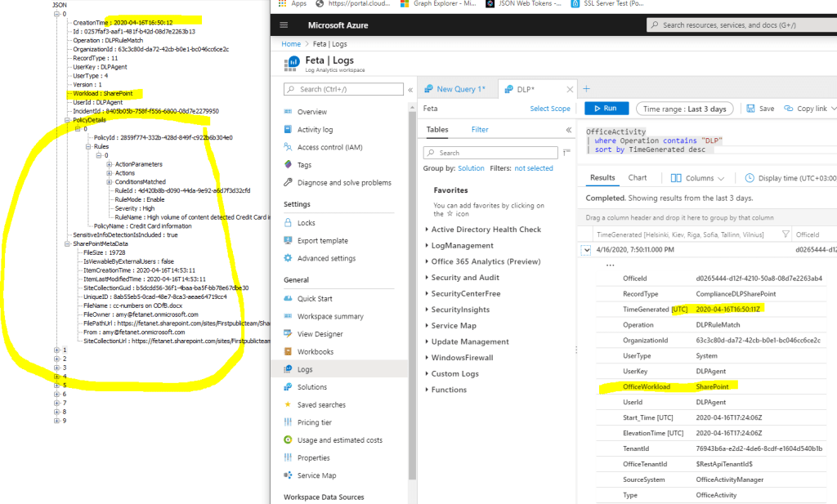The width and height of the screenshot is (837, 504).
Task: Open the Azure hamburger menu
Action: click(x=284, y=25)
